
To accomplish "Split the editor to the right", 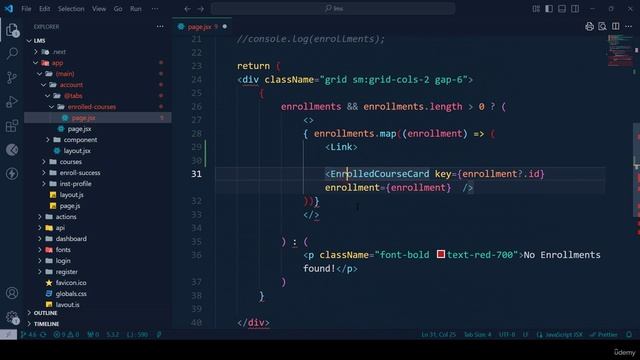I will tap(616, 27).
